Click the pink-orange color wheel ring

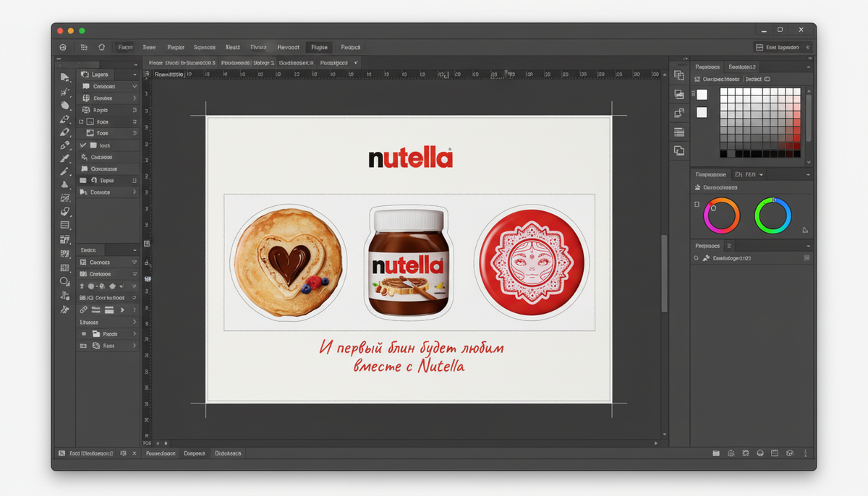(x=722, y=215)
